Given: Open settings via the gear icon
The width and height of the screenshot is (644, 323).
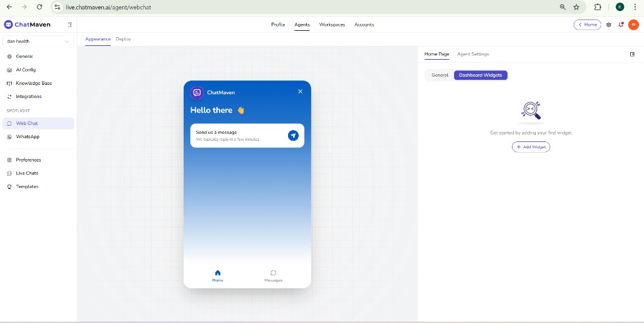Looking at the screenshot, I should pyautogui.click(x=609, y=25).
